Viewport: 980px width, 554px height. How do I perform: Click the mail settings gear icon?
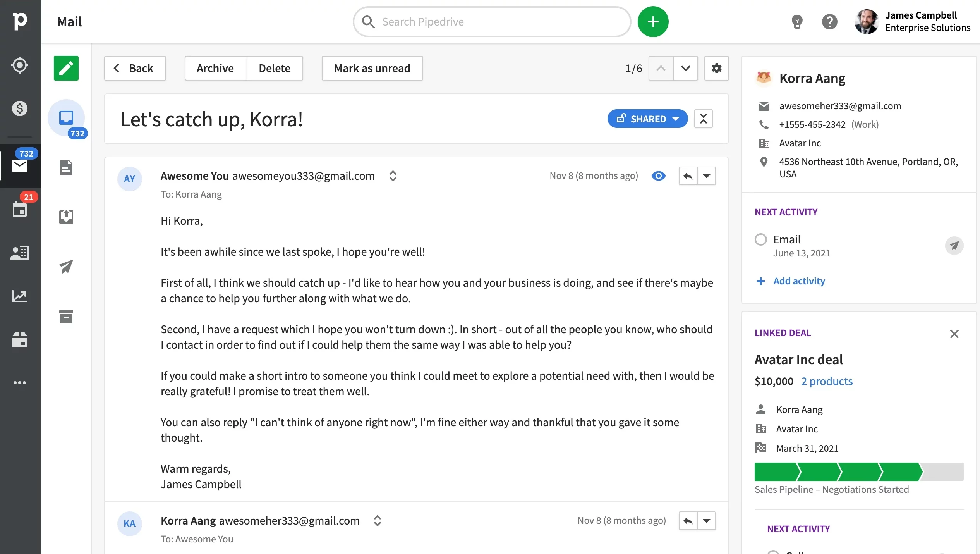click(716, 68)
